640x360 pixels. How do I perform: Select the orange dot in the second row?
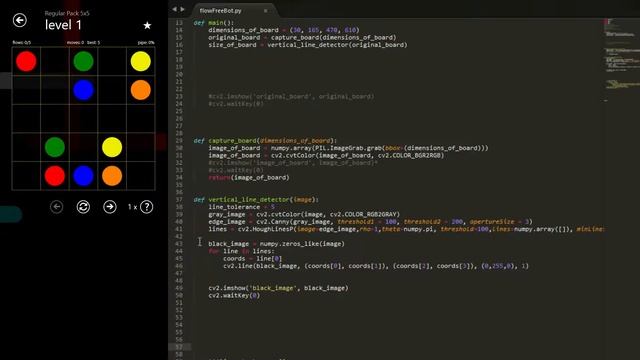click(141, 90)
